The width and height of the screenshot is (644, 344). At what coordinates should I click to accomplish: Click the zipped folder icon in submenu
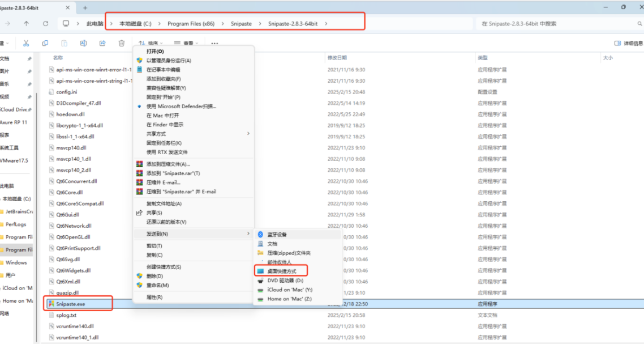pos(260,253)
